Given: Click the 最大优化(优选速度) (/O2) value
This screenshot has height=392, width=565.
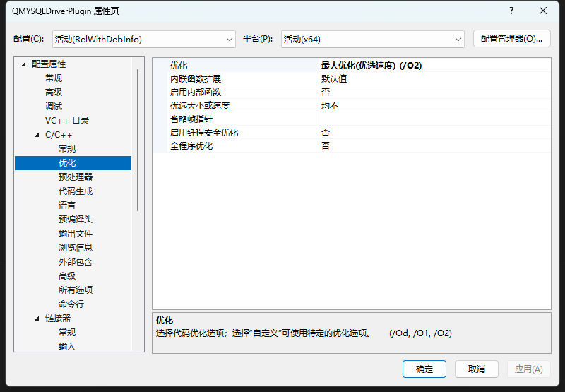Looking at the screenshot, I should [371, 66].
